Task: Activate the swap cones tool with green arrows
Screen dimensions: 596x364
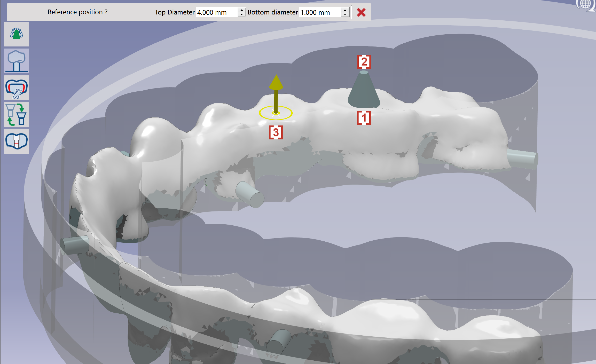Action: point(17,115)
